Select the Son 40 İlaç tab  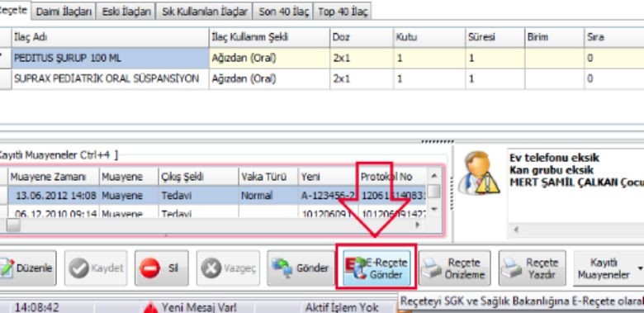pyautogui.click(x=283, y=12)
